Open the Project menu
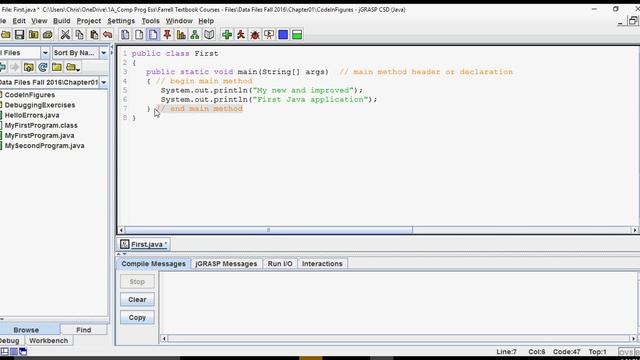The width and height of the screenshot is (640, 360). coord(89,21)
